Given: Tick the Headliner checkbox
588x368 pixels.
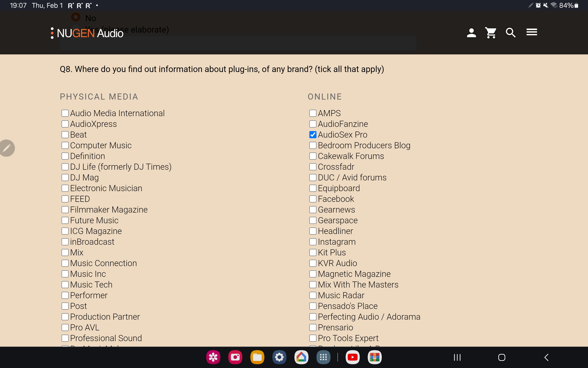Looking at the screenshot, I should point(313,231).
